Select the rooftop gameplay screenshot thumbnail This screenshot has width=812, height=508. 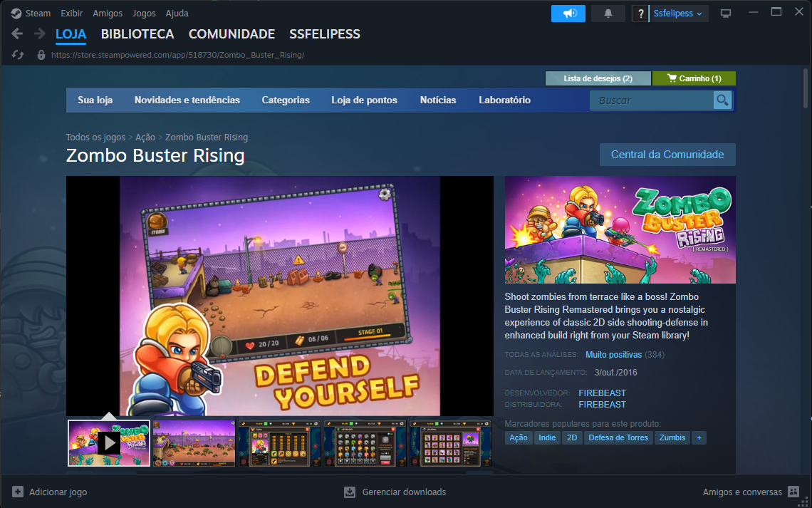point(194,443)
